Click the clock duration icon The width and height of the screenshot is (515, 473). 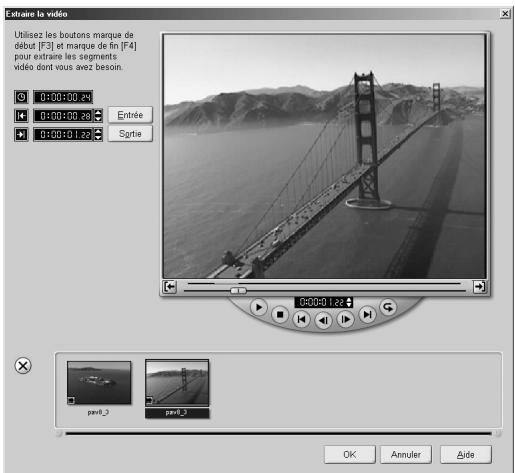click(x=21, y=97)
